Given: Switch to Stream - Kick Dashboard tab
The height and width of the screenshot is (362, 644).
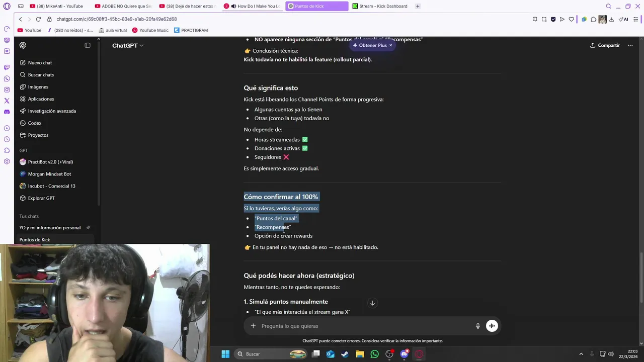Looking at the screenshot, I should [x=381, y=6].
